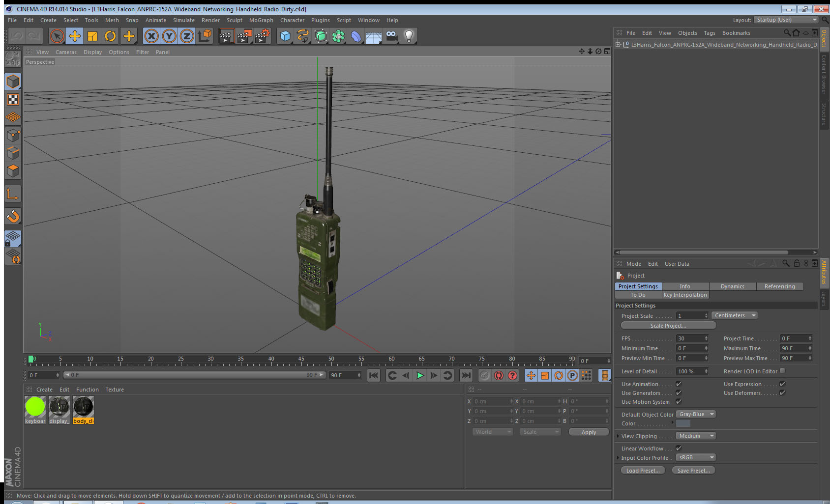
Task: Click the Save Preset button
Action: pos(693,471)
